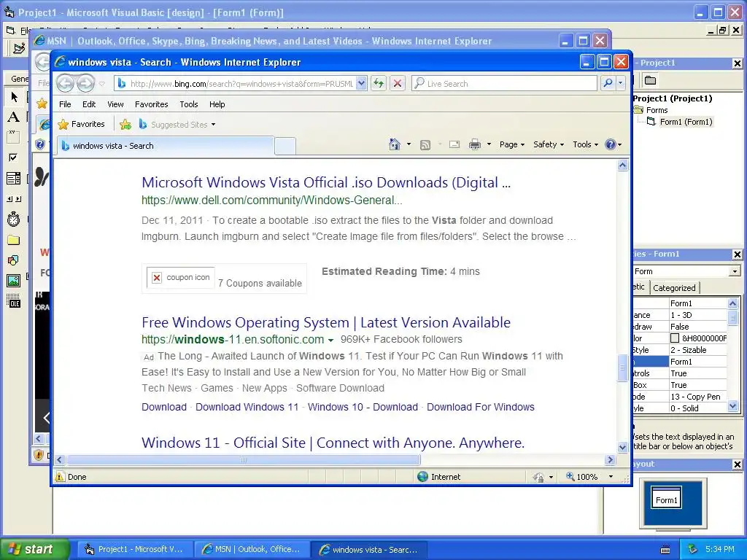Image resolution: width=747 pixels, height=560 pixels.
Task: Select the Label tool in VB toolbox
Action: pos(14,117)
